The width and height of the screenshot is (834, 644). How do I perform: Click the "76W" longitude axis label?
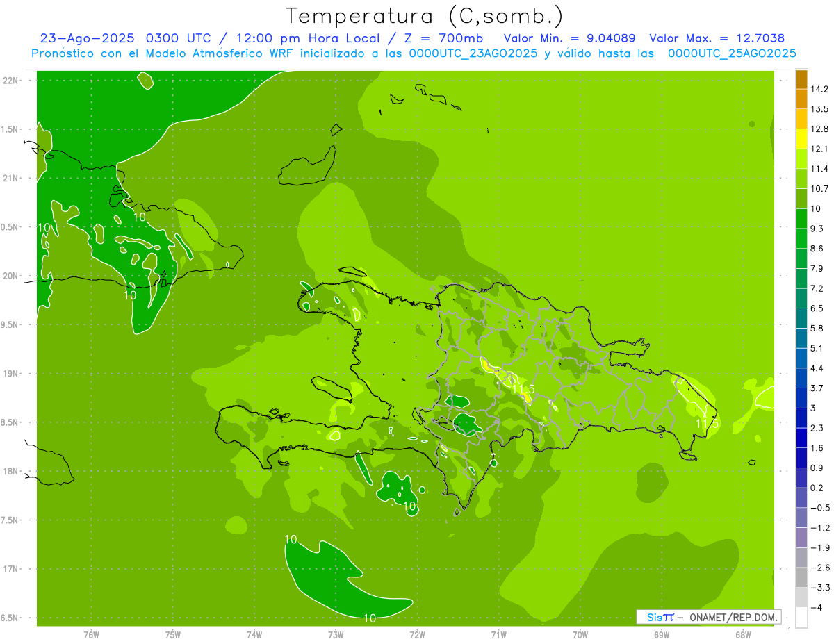[x=91, y=634]
